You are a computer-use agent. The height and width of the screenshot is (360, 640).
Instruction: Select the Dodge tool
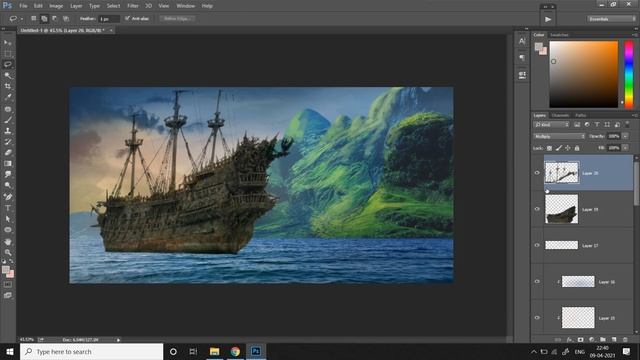pyautogui.click(x=8, y=185)
